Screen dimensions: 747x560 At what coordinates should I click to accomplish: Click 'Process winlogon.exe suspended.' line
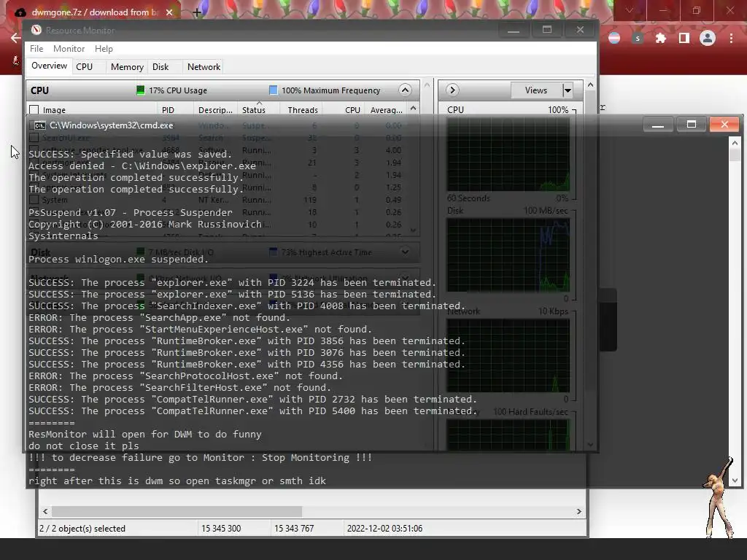pyautogui.click(x=118, y=260)
